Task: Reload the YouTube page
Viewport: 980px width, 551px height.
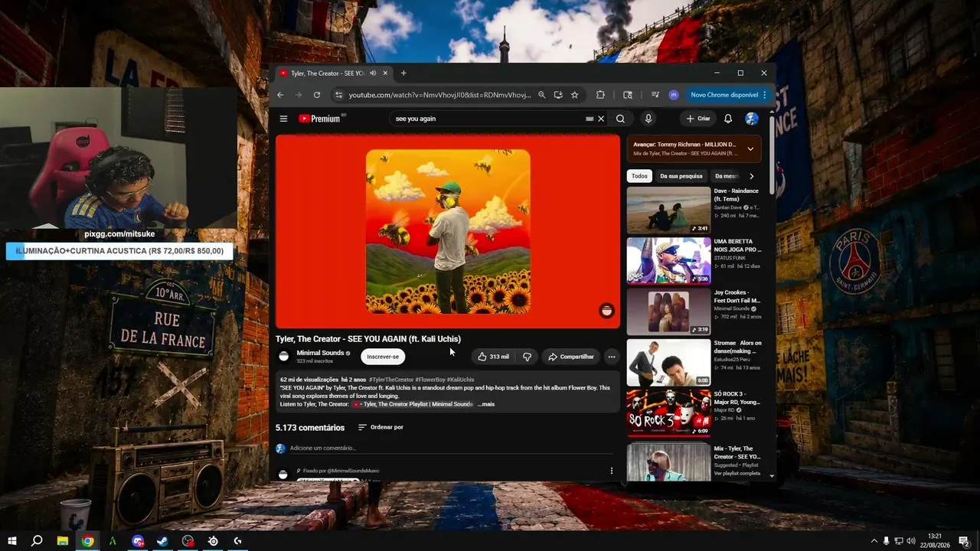Action: (x=317, y=95)
